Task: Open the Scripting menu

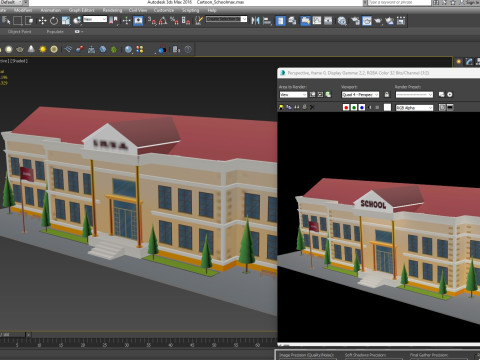Action: pyautogui.click(x=191, y=10)
